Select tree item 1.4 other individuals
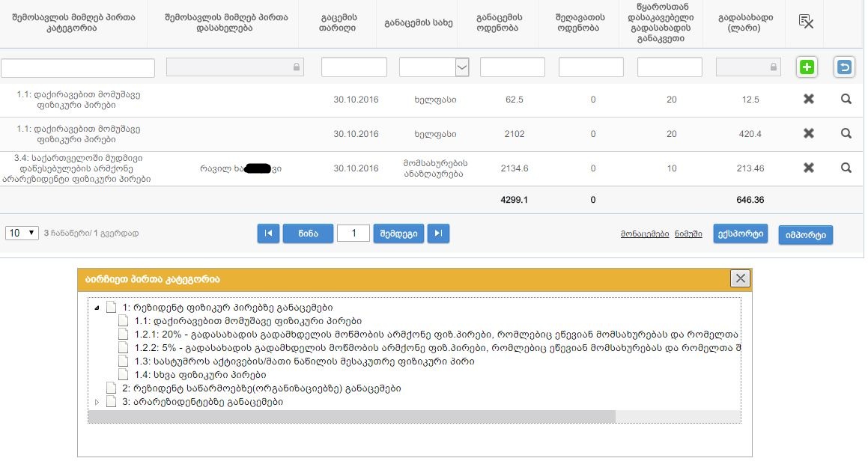The image size is (868, 467). pyautogui.click(x=201, y=375)
